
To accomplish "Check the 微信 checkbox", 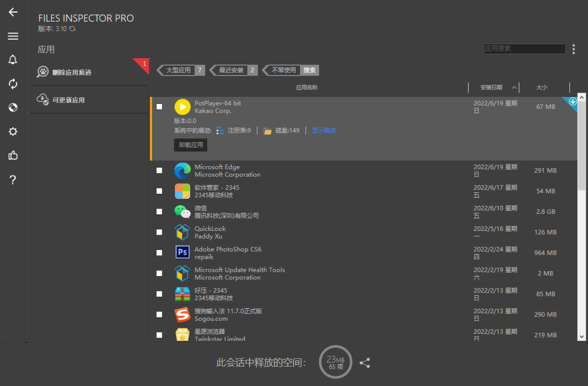I will (160, 212).
